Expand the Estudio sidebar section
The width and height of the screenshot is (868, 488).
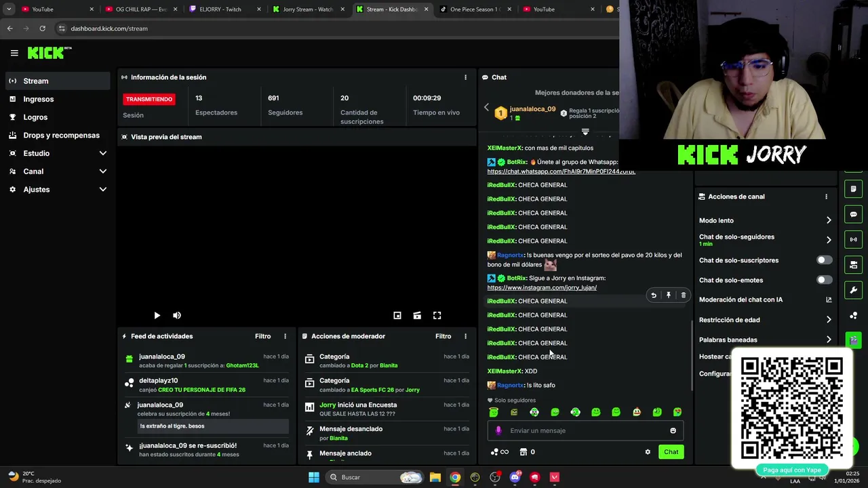point(58,153)
